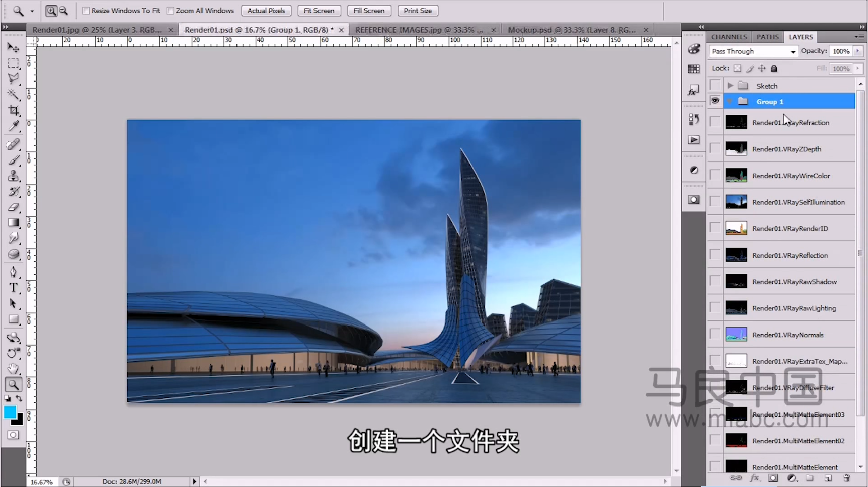Image resolution: width=868 pixels, height=487 pixels.
Task: Click the Zoom In mode icon
Action: click(x=51, y=11)
